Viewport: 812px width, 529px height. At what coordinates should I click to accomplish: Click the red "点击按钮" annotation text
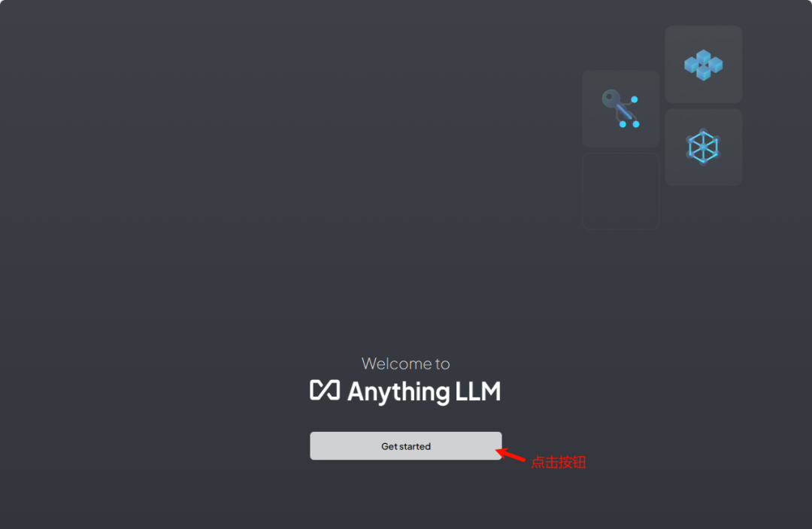pyautogui.click(x=558, y=462)
